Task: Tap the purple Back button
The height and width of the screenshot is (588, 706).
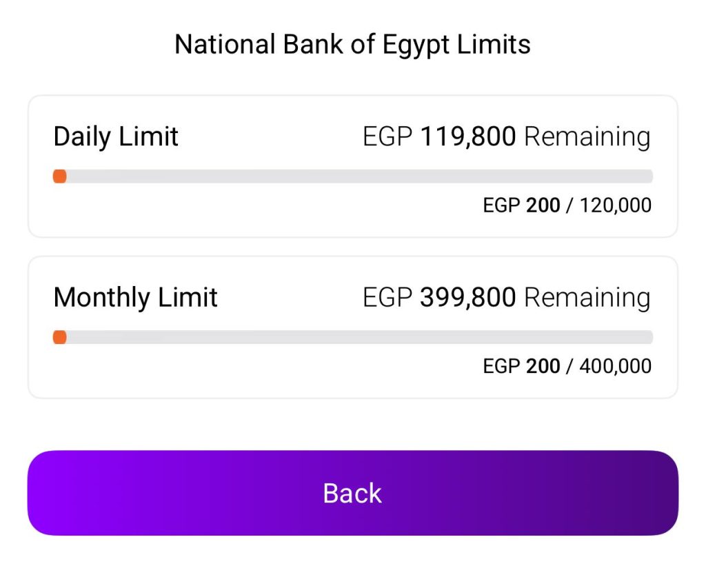Action: tap(352, 493)
